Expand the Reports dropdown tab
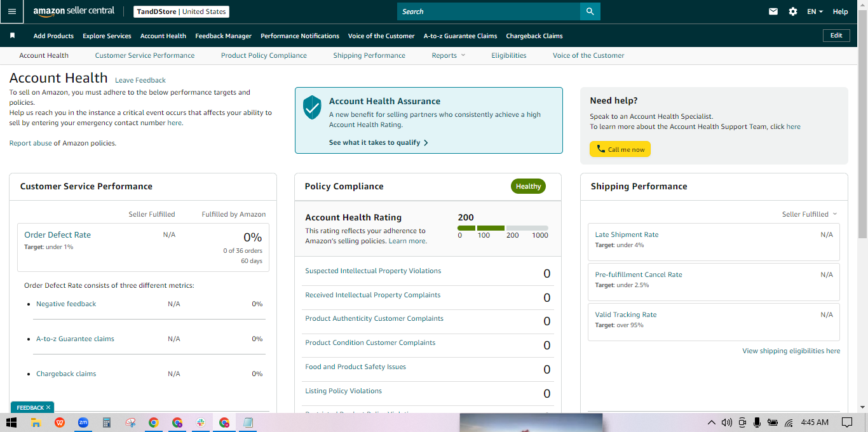Screen dimensions: 868x432 click(449, 55)
